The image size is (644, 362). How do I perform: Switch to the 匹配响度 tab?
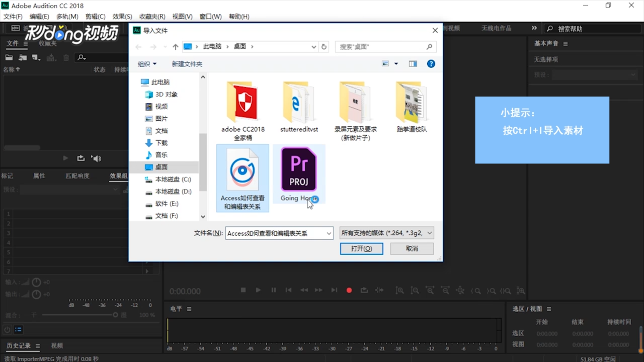(x=77, y=176)
